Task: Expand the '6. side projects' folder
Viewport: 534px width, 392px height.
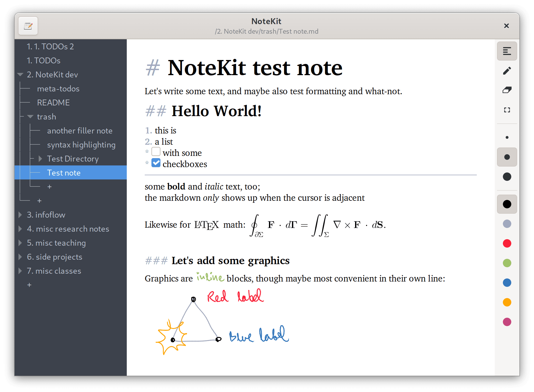Action: click(20, 257)
